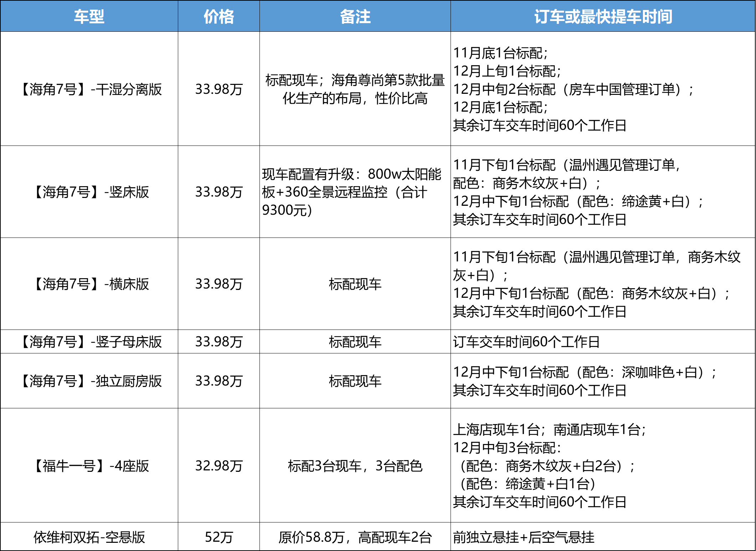Click the 价格 column header
Screen dimensions: 756x551
click(x=219, y=16)
